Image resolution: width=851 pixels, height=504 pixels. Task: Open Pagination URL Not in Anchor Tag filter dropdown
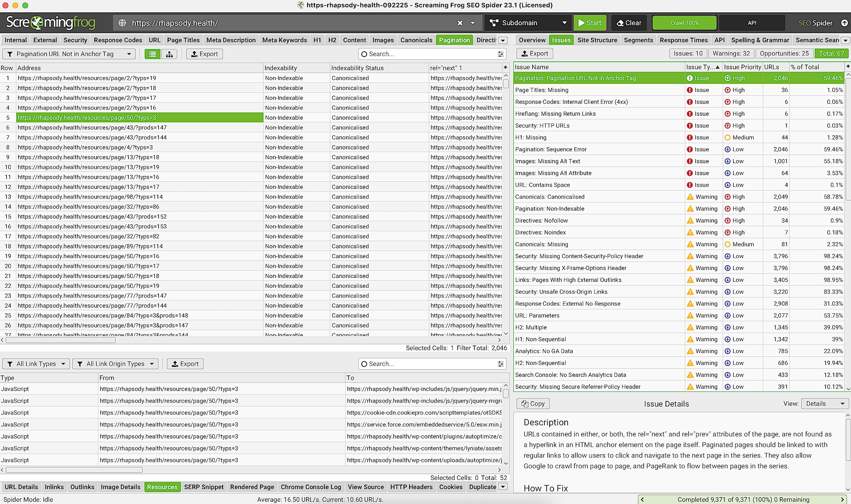click(x=69, y=54)
